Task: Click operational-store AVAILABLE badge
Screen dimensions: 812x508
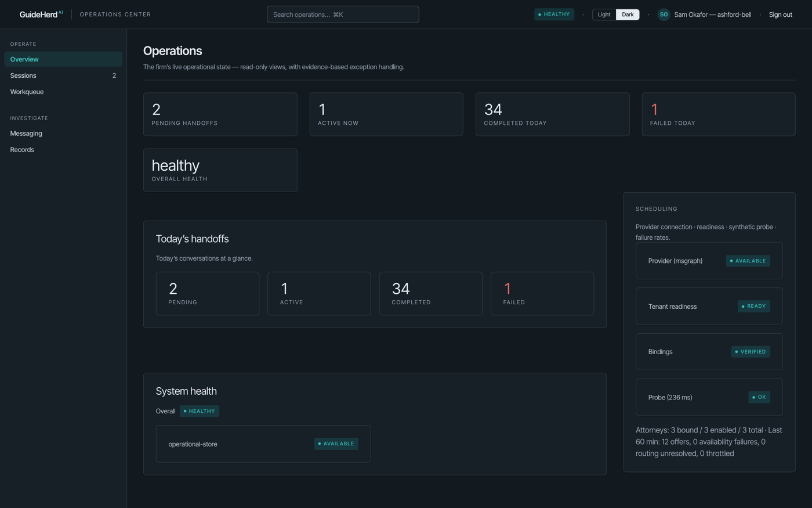Action: coord(336,444)
